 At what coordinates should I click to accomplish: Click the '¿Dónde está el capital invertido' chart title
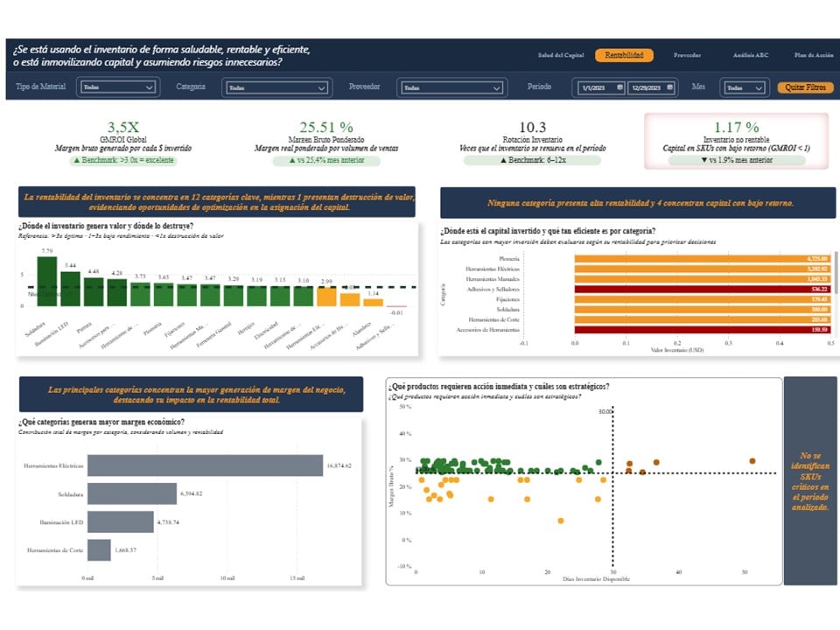(548, 231)
